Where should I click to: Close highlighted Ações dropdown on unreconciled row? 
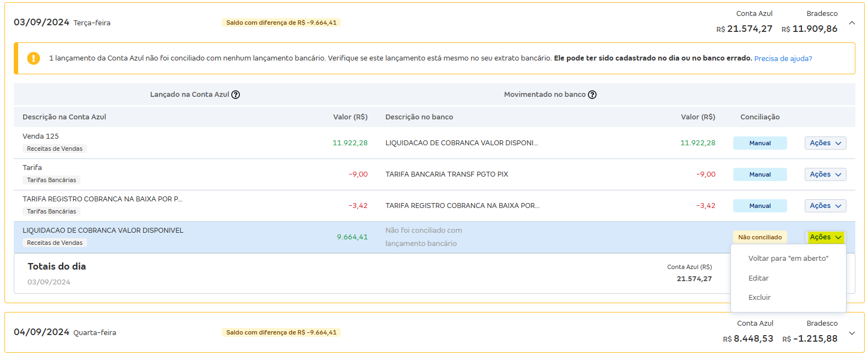pyautogui.click(x=825, y=237)
